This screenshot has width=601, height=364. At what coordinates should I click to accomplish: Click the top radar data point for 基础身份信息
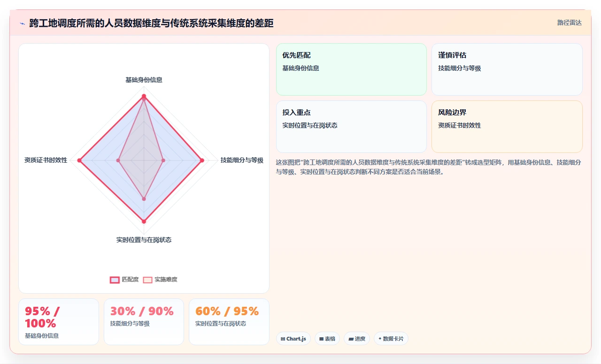tap(144, 97)
